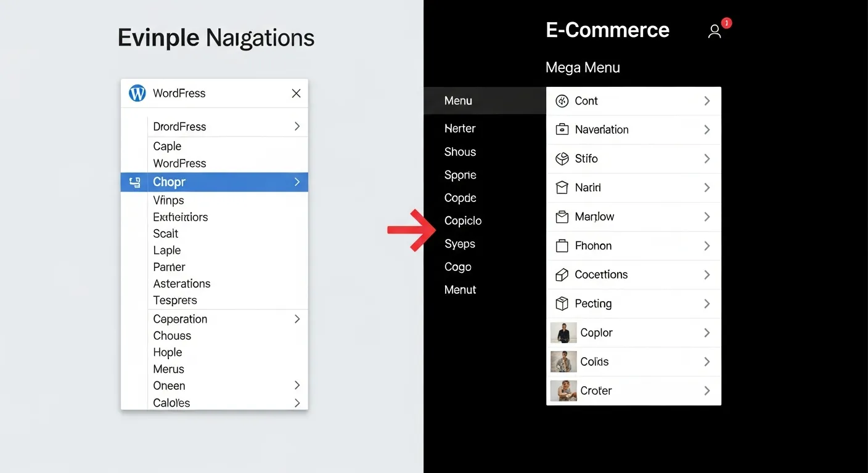Click the Cont row icon

tap(562, 101)
